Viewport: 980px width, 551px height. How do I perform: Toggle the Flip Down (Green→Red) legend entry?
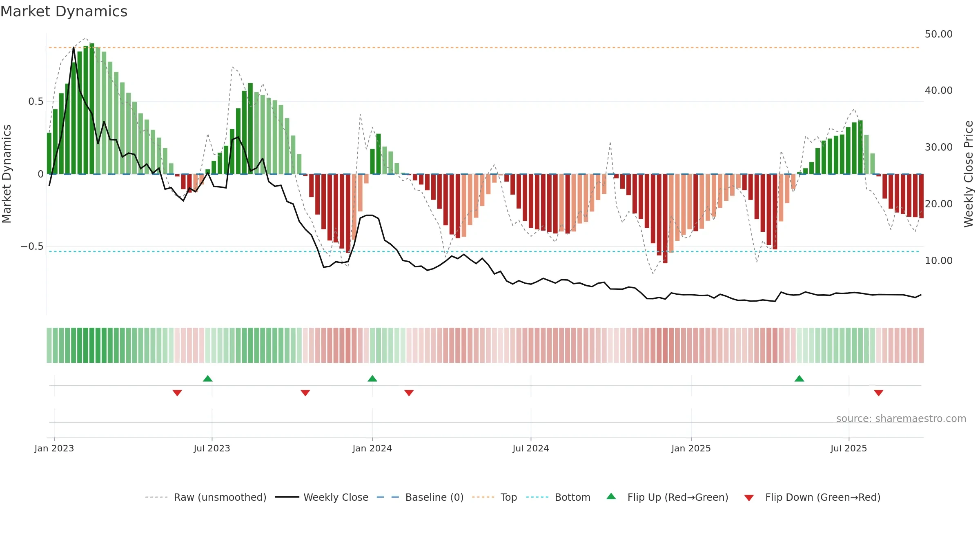(x=812, y=497)
